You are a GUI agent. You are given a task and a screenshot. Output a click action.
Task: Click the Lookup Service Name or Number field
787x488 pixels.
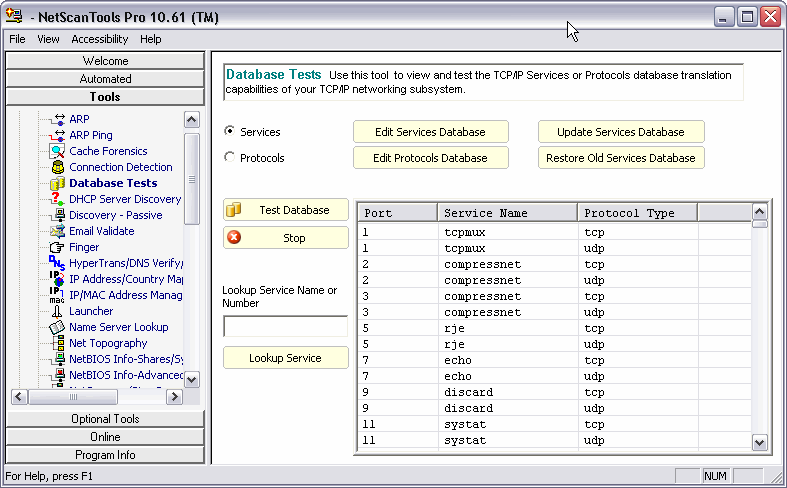click(286, 326)
